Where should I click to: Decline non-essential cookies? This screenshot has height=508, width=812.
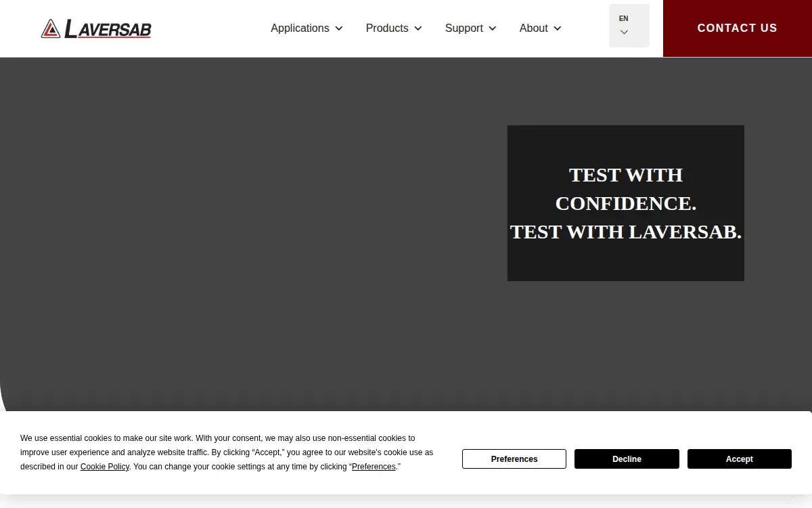(627, 459)
